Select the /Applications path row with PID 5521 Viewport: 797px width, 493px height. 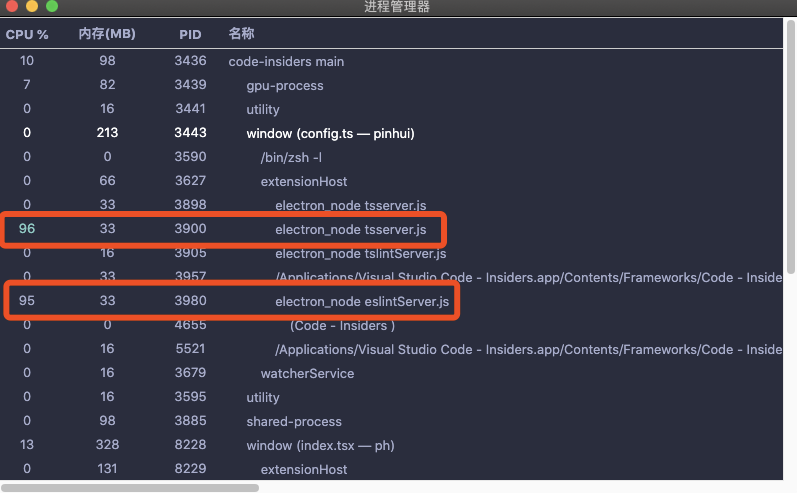point(391,349)
